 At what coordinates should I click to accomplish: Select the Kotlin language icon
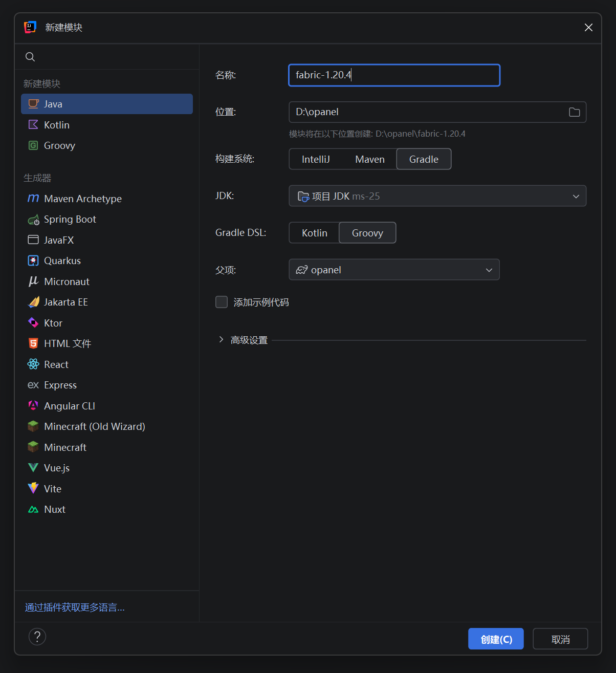pyautogui.click(x=33, y=125)
